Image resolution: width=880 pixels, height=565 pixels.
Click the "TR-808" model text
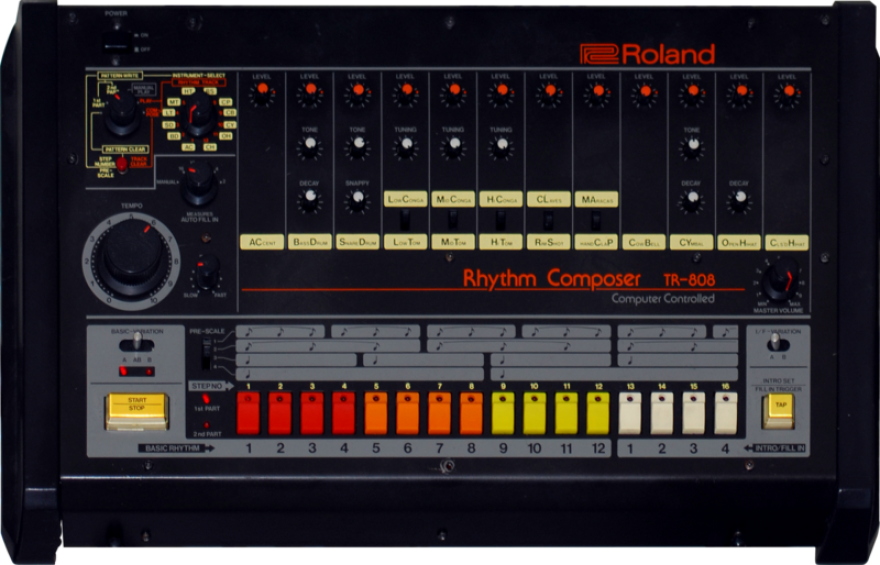[x=689, y=280]
